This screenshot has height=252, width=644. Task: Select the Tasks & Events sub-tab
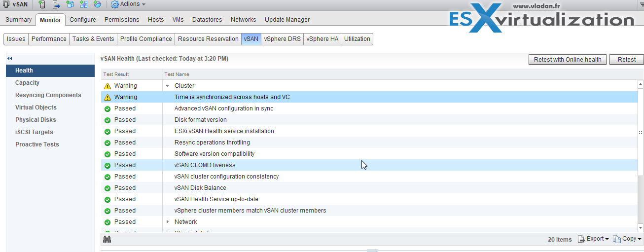[93, 39]
